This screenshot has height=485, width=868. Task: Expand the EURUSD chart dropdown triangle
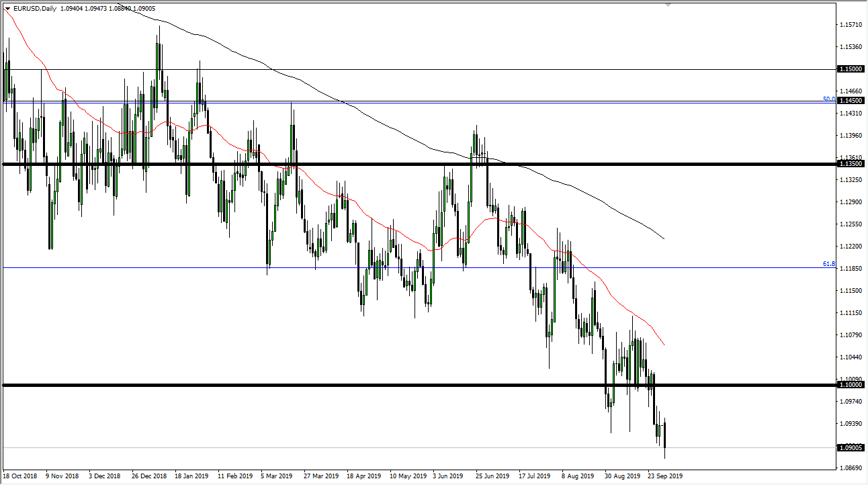click(x=7, y=9)
